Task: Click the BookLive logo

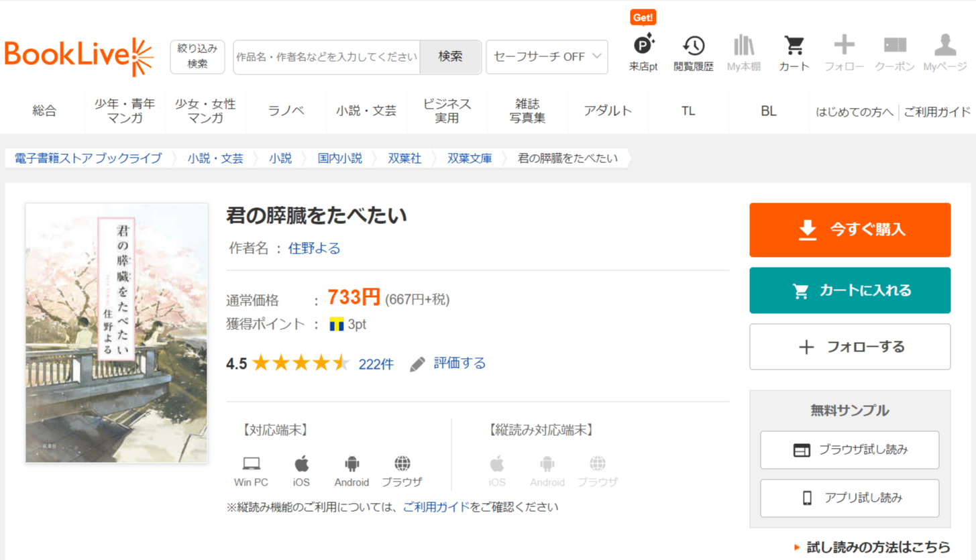Action: (x=79, y=56)
